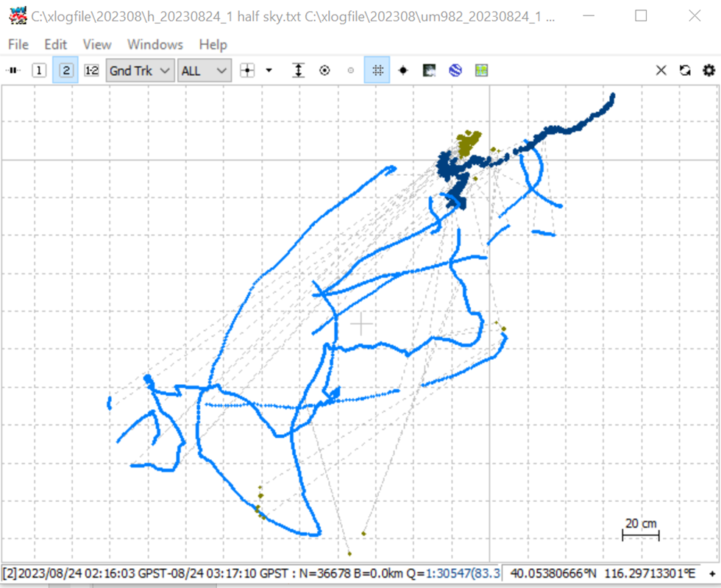The height and width of the screenshot is (588, 721).
Task: Open the Gnd Trk plot type dropdown
Action: coord(140,71)
